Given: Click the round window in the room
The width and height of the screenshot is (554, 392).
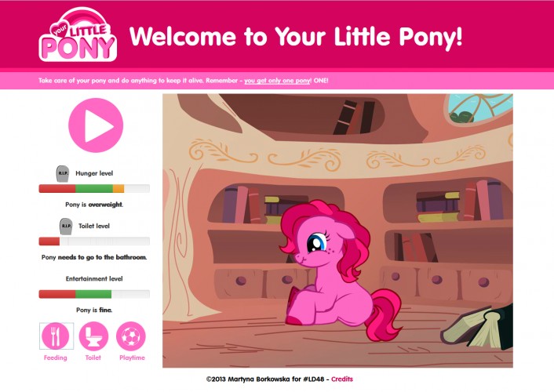Looking at the screenshot, I should pyautogui.click(x=479, y=109).
